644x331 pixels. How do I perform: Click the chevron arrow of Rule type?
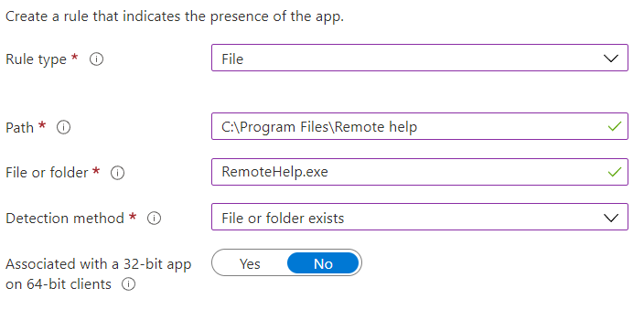tap(611, 59)
